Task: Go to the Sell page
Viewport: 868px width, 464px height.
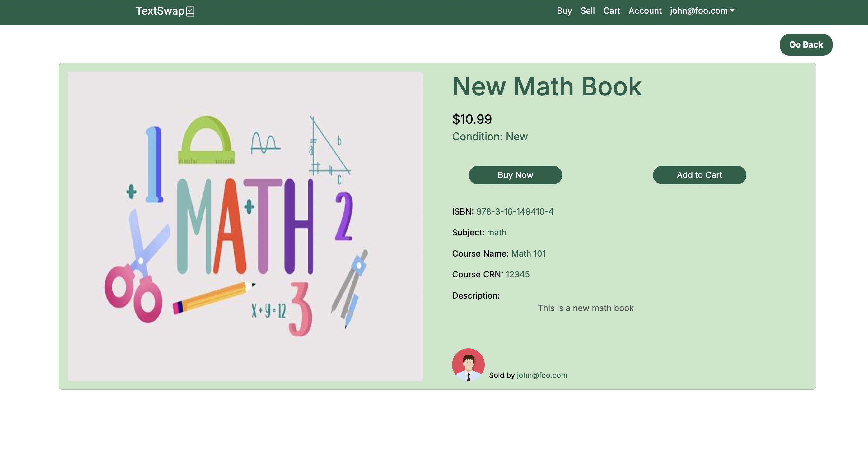Action: click(x=587, y=11)
